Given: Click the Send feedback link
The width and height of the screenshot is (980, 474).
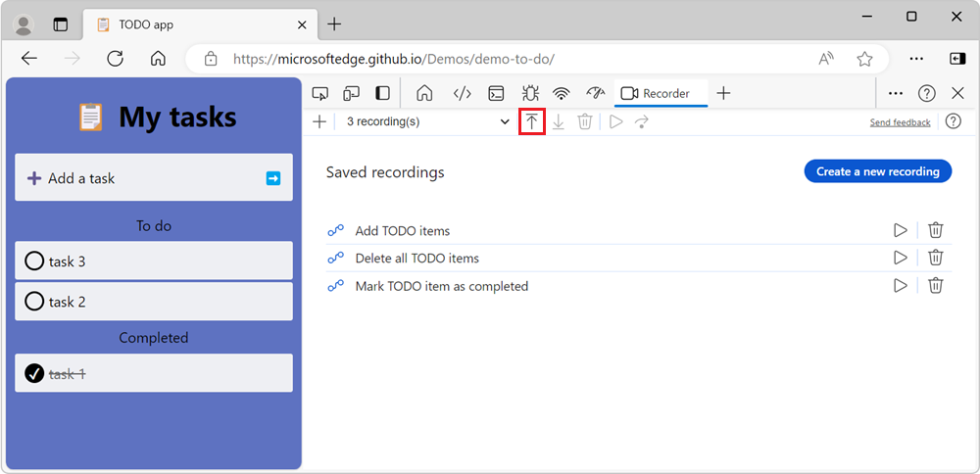Looking at the screenshot, I should coord(900,122).
